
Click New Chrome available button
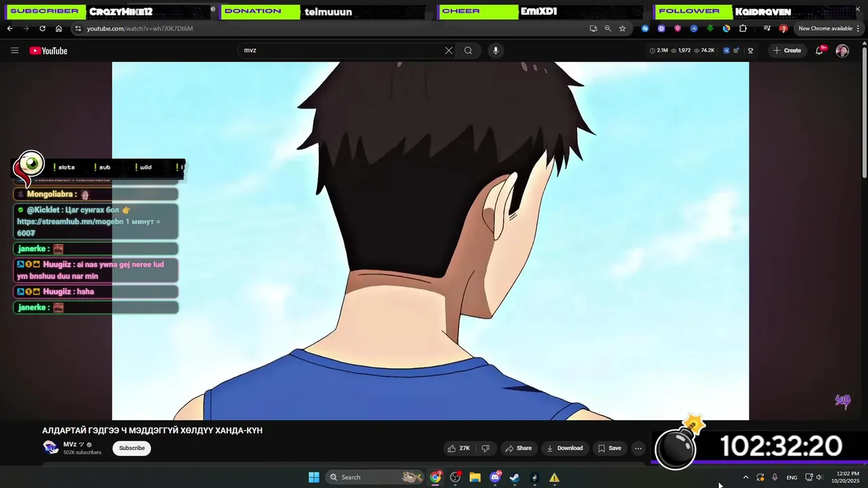point(825,28)
